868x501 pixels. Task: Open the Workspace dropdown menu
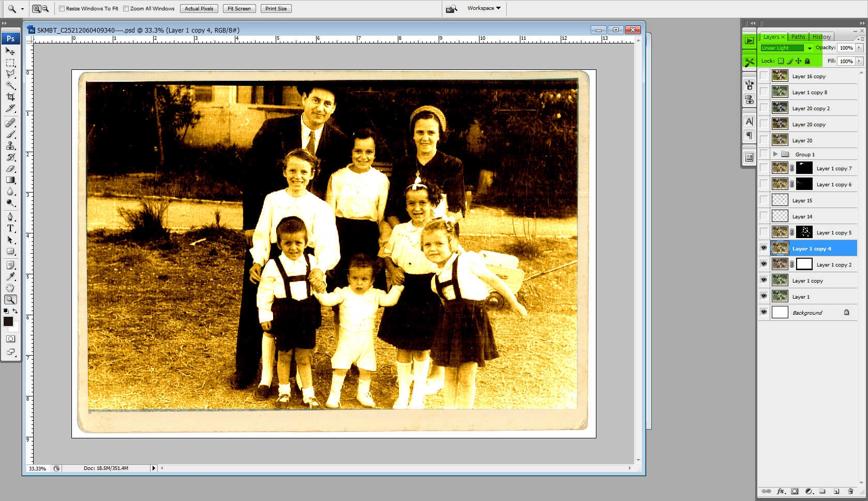pos(484,8)
